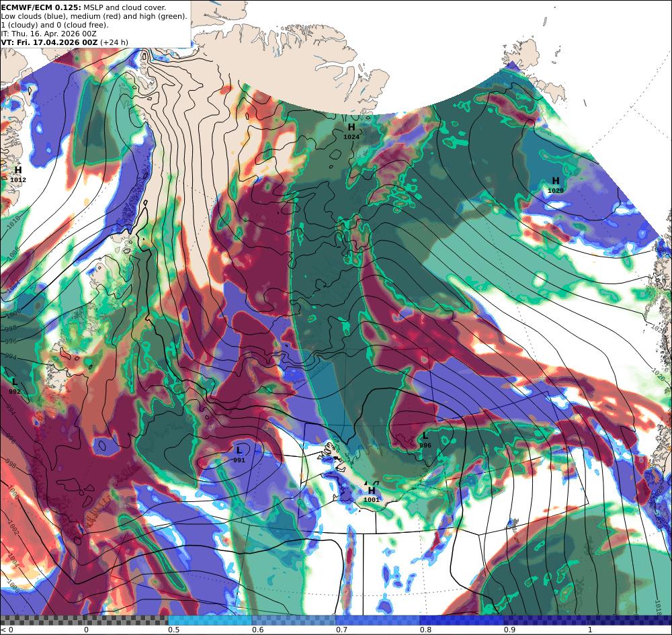Click the H marker above 1001

pyautogui.click(x=372, y=490)
